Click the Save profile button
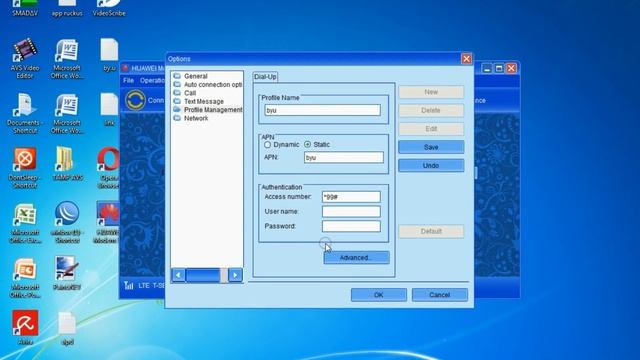640x360 pixels. 431,147
